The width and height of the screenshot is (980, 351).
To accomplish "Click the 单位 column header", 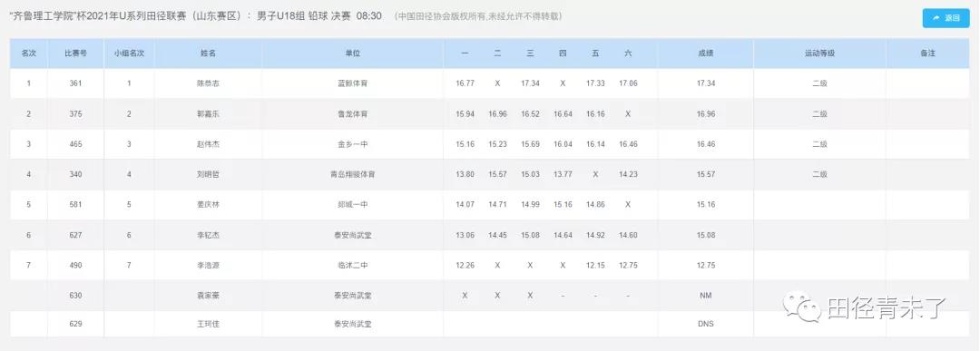I will (352, 54).
